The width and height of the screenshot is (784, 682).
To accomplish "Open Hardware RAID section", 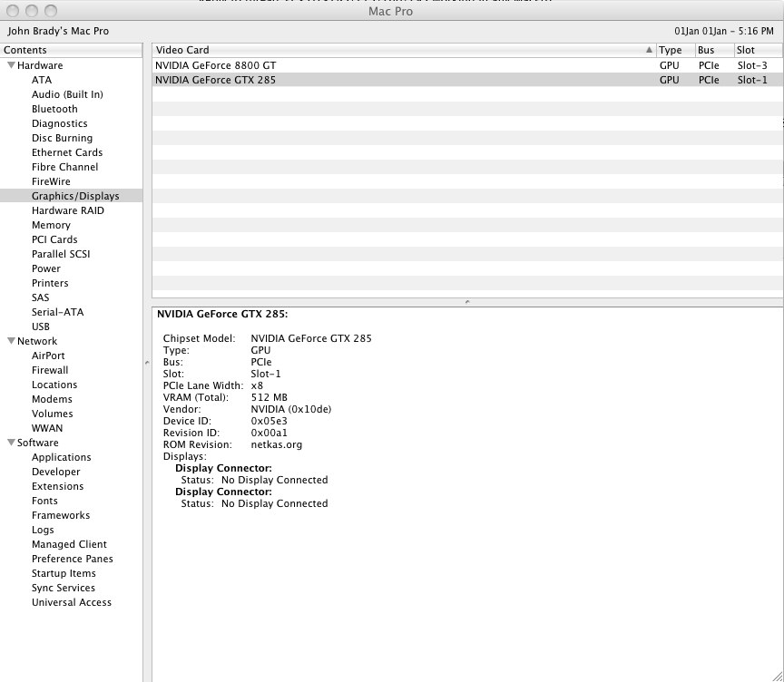I will point(67,210).
